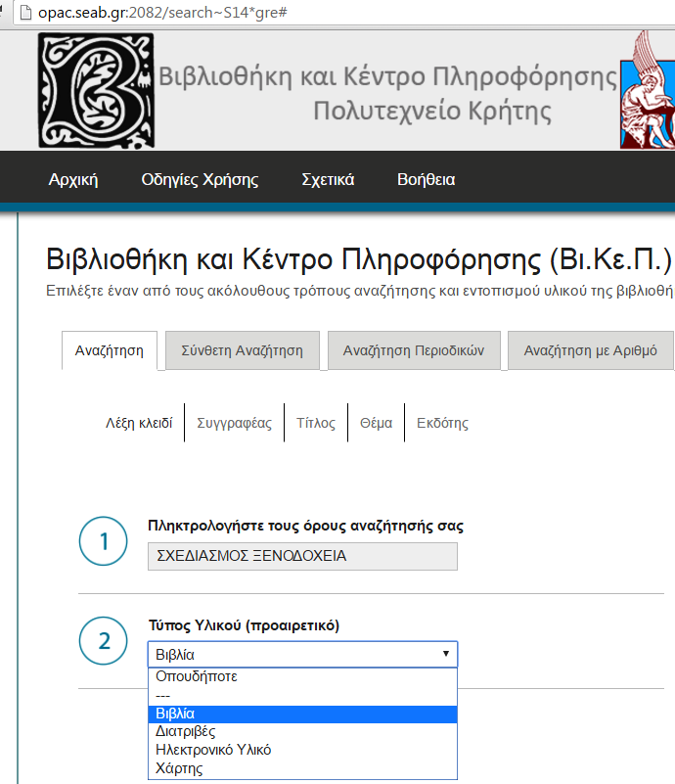
Task: Click the label Πληκτρολογήστε τους όρους αναζήτησής σας
Action: 305,526
